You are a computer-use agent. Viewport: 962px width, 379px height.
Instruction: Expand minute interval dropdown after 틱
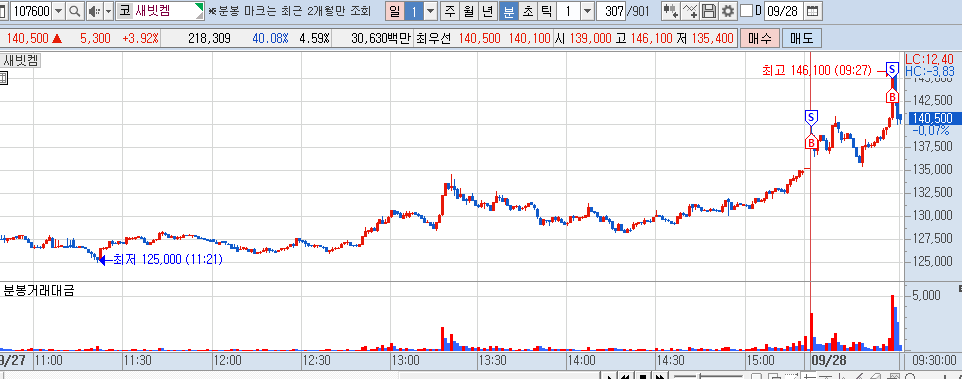tap(587, 11)
